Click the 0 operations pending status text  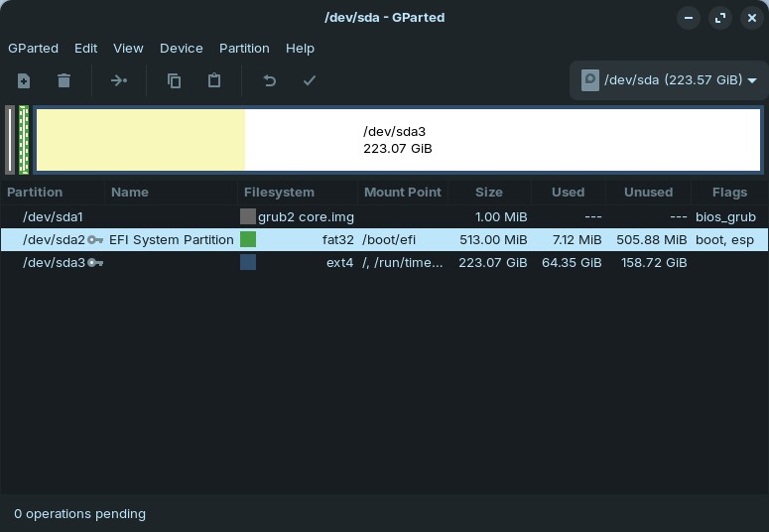(x=80, y=514)
